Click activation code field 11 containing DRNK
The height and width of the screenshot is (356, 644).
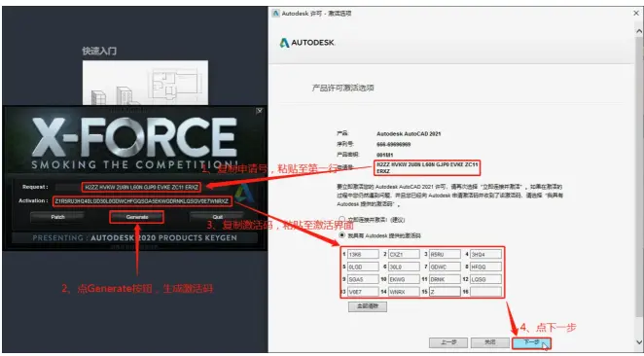[x=445, y=279]
